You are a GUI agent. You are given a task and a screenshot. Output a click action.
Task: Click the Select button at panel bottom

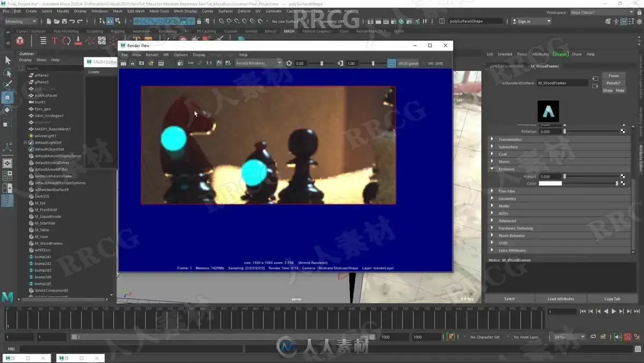[x=509, y=299]
